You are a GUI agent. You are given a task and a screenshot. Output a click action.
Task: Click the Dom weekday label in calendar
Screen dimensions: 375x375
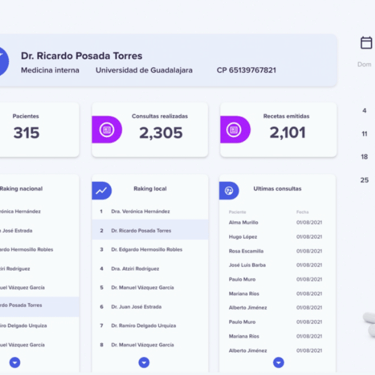point(364,64)
